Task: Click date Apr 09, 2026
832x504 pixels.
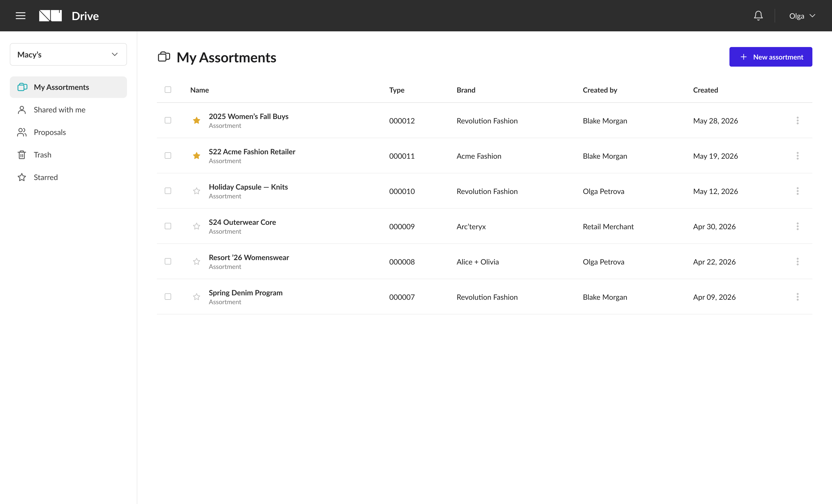Action: click(x=714, y=297)
